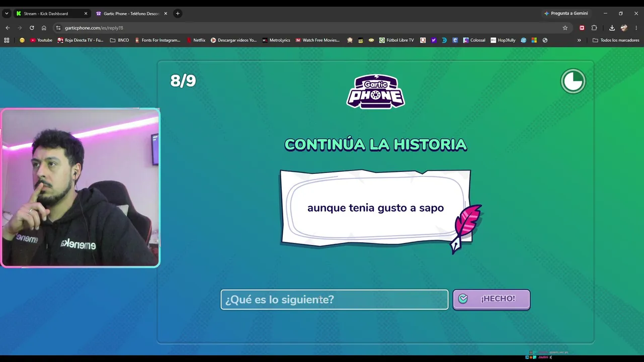Screen dimensions: 644x362
Task: Click the Gartic Phone logo
Action: point(376,91)
